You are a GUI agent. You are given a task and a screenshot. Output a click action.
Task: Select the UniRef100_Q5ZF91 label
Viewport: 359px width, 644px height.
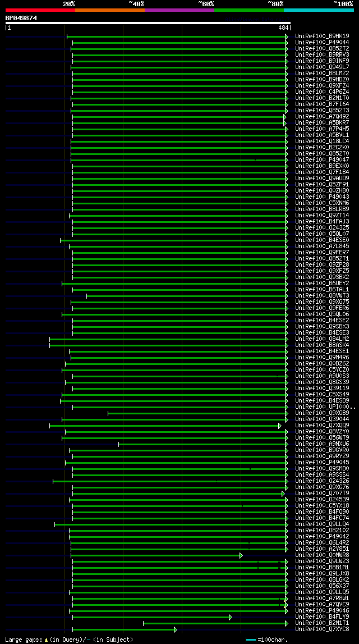coord(322,184)
